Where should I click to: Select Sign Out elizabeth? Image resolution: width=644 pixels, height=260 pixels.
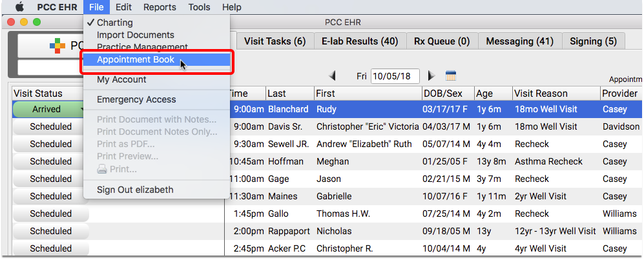click(156, 190)
